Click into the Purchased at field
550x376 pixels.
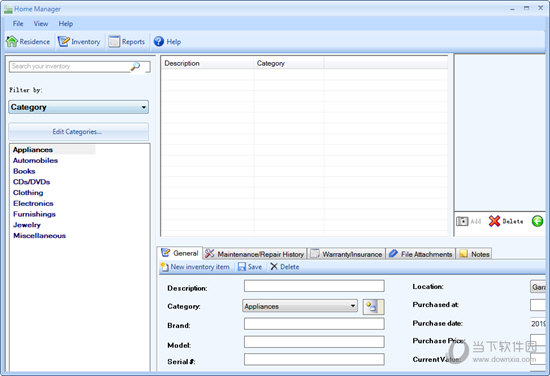[538, 305]
